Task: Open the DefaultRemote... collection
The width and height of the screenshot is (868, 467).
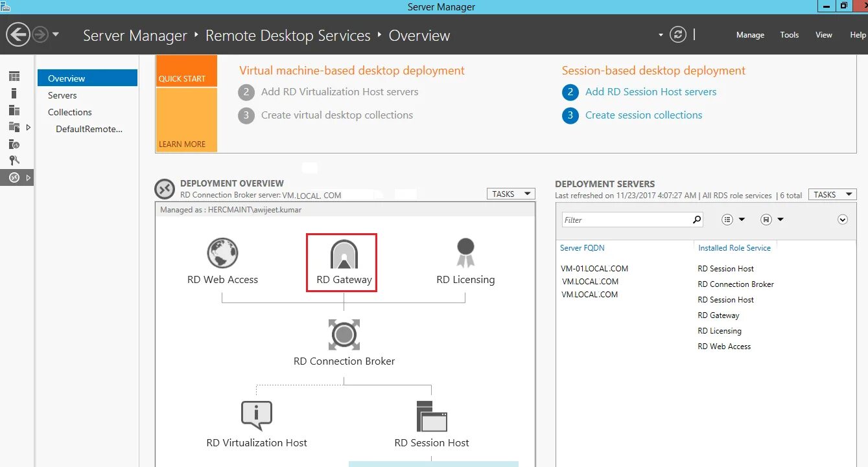Action: pos(89,129)
